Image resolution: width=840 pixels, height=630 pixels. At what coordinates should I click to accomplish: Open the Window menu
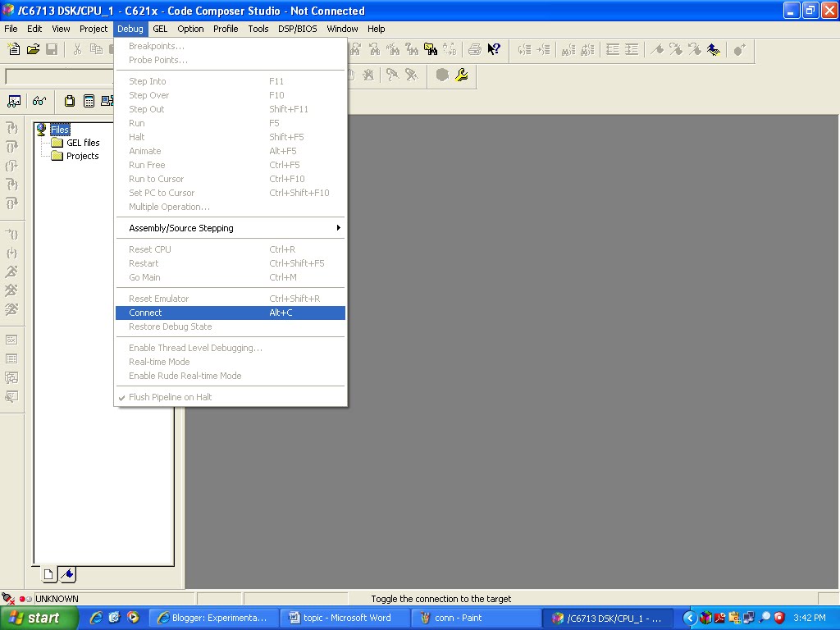pyautogui.click(x=342, y=29)
